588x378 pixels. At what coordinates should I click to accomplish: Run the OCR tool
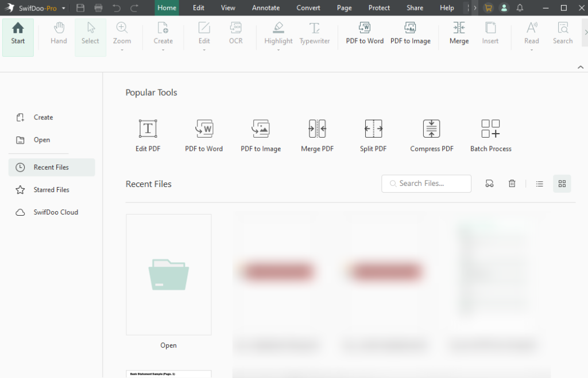236,34
